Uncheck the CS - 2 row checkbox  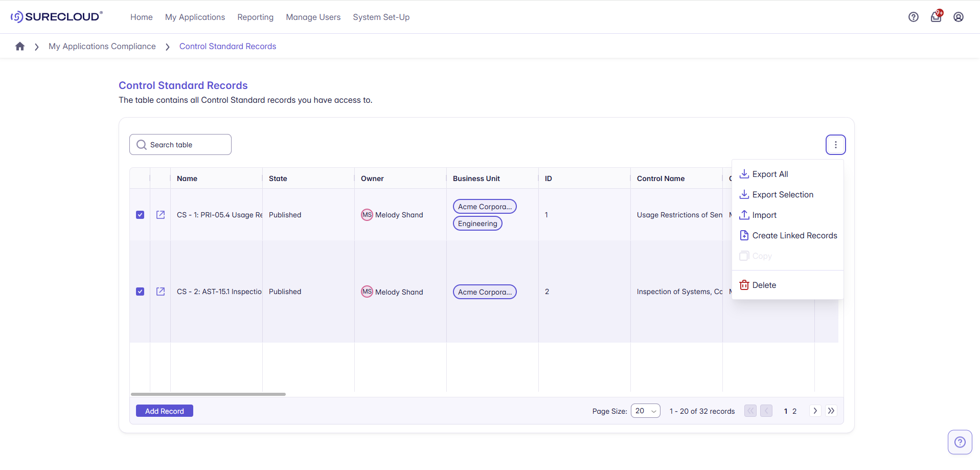point(140,292)
